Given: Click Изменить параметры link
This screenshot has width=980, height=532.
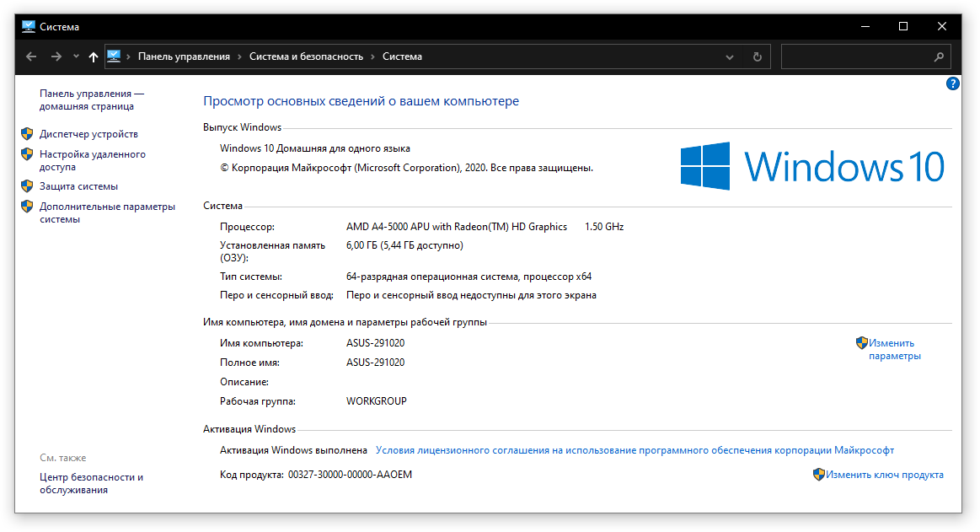Looking at the screenshot, I should tap(894, 349).
